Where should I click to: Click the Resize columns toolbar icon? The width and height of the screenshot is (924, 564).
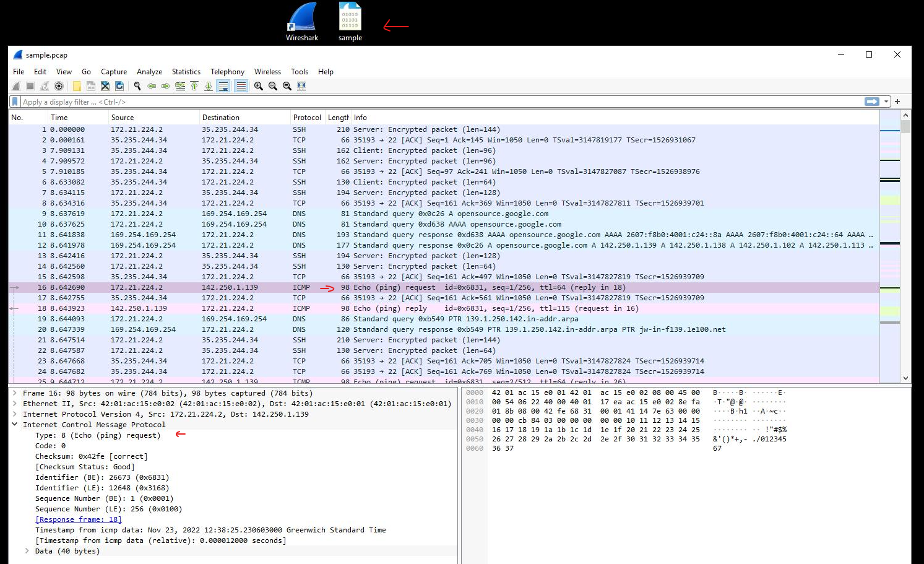[x=301, y=86]
